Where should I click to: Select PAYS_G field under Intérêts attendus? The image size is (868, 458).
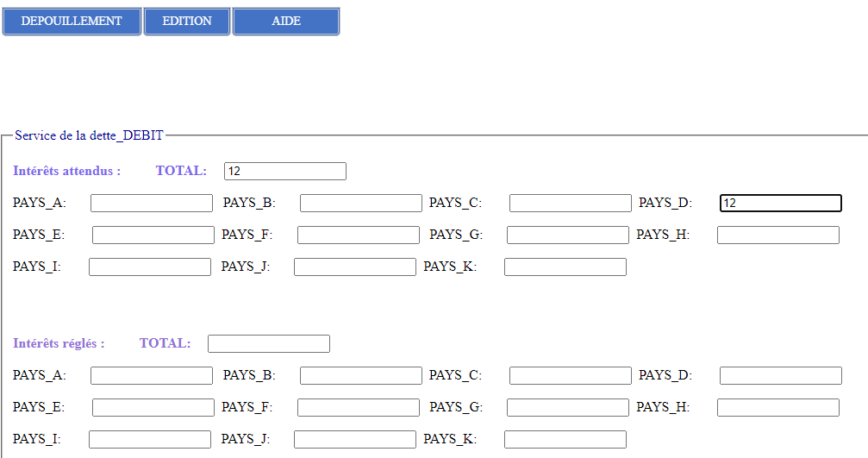point(567,235)
